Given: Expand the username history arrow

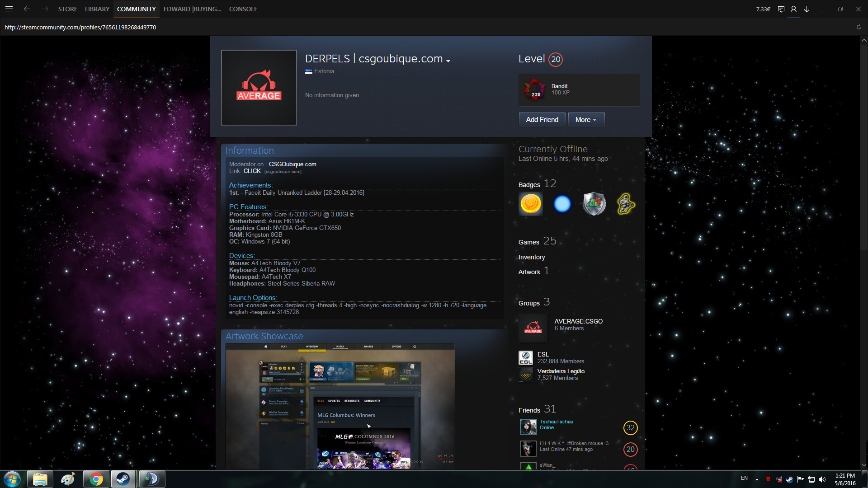Looking at the screenshot, I should point(448,61).
